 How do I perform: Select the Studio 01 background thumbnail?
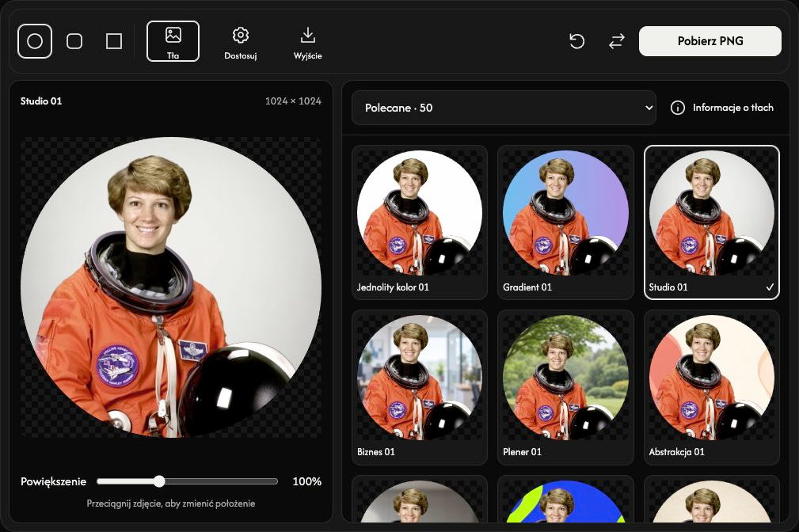coord(712,222)
